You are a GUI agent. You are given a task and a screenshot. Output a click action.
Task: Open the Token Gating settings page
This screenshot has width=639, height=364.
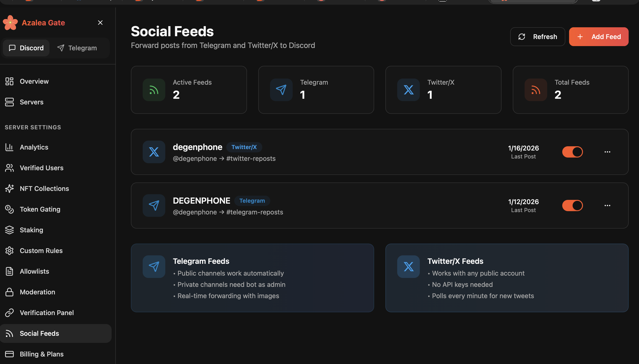pyautogui.click(x=40, y=209)
